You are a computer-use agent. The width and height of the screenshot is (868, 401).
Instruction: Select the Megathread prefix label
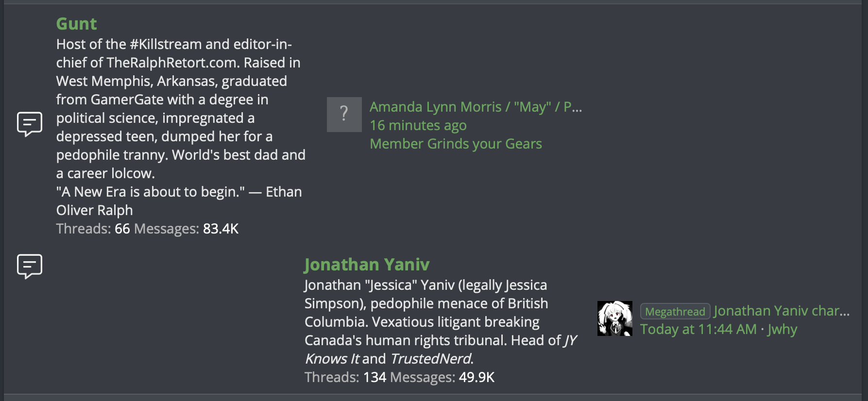tap(675, 311)
